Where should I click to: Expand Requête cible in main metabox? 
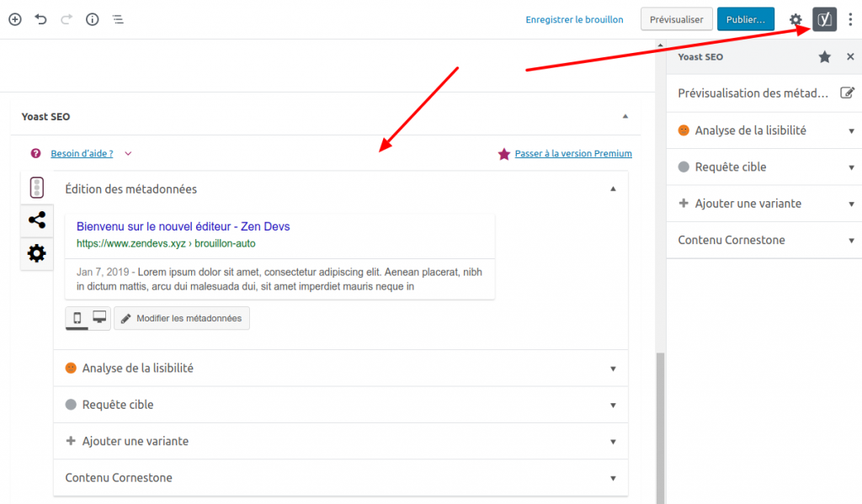click(x=341, y=405)
